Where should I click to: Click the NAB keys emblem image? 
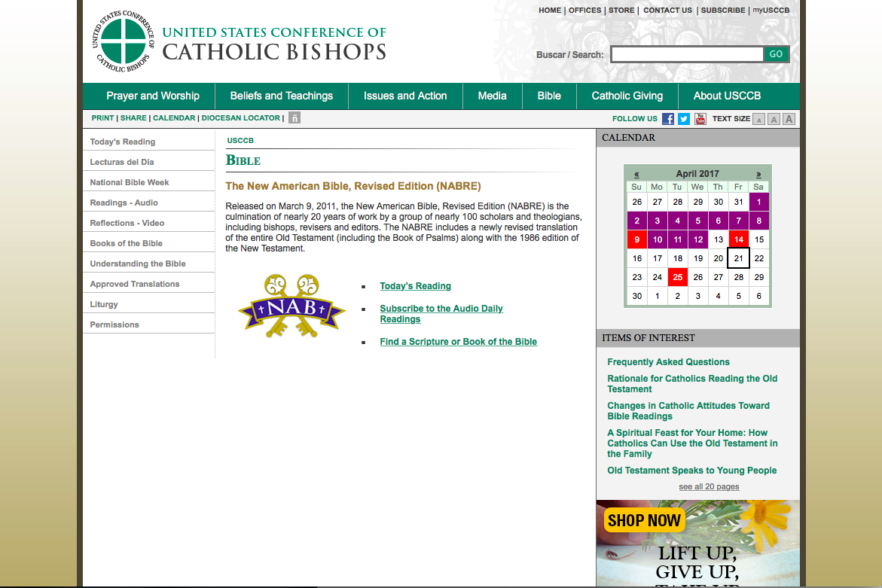pyautogui.click(x=291, y=306)
